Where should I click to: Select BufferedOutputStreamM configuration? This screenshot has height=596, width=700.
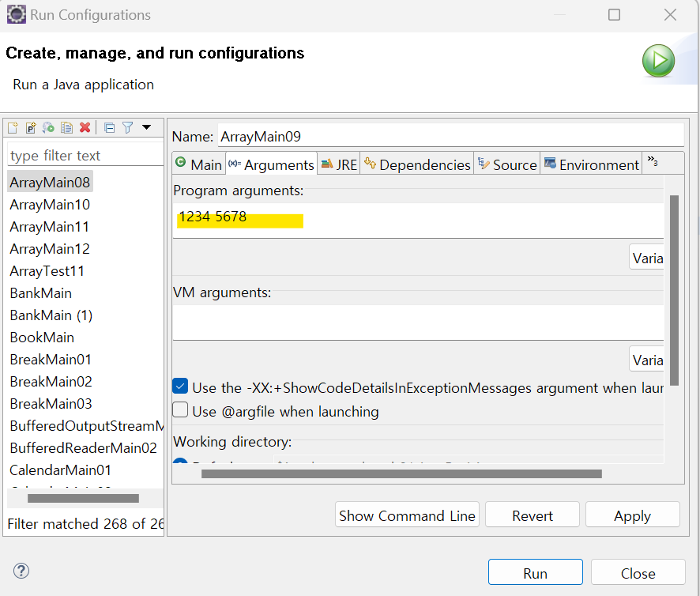tap(86, 425)
